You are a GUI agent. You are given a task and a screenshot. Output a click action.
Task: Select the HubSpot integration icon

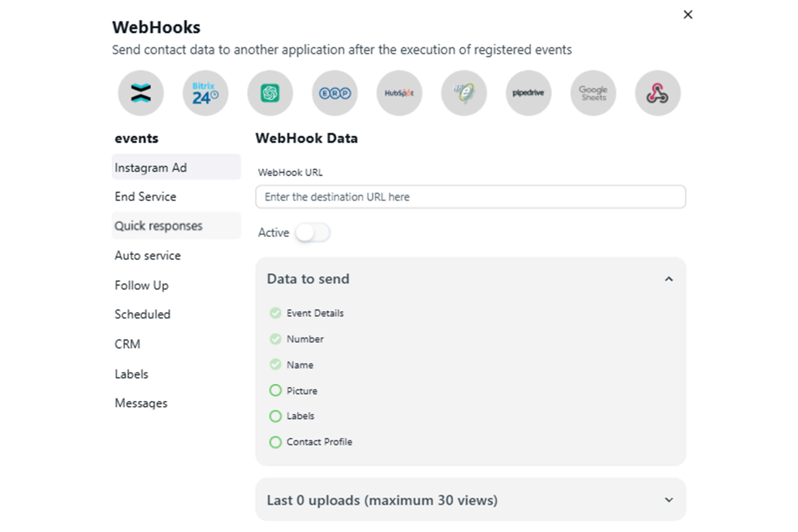pyautogui.click(x=399, y=93)
